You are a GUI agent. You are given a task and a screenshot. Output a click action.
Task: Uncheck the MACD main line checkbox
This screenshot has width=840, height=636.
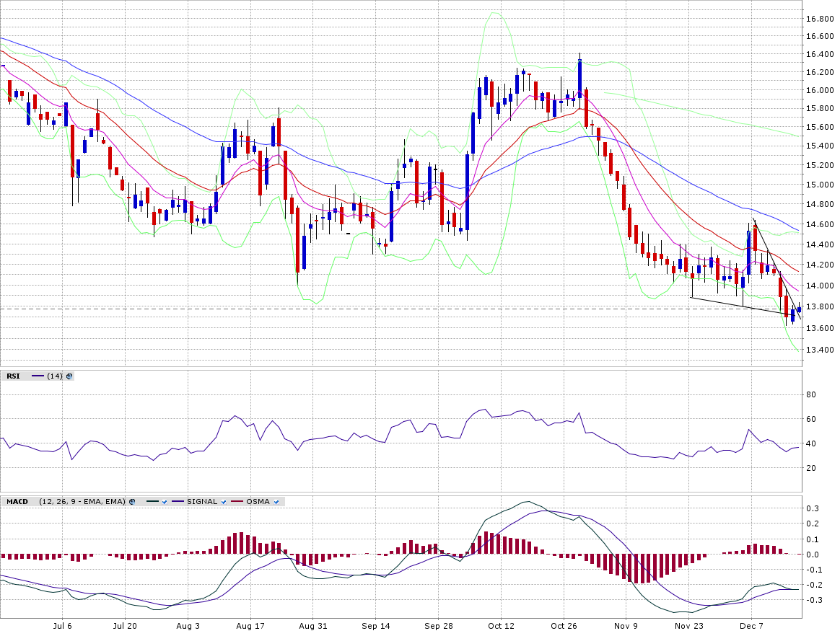click(x=165, y=501)
